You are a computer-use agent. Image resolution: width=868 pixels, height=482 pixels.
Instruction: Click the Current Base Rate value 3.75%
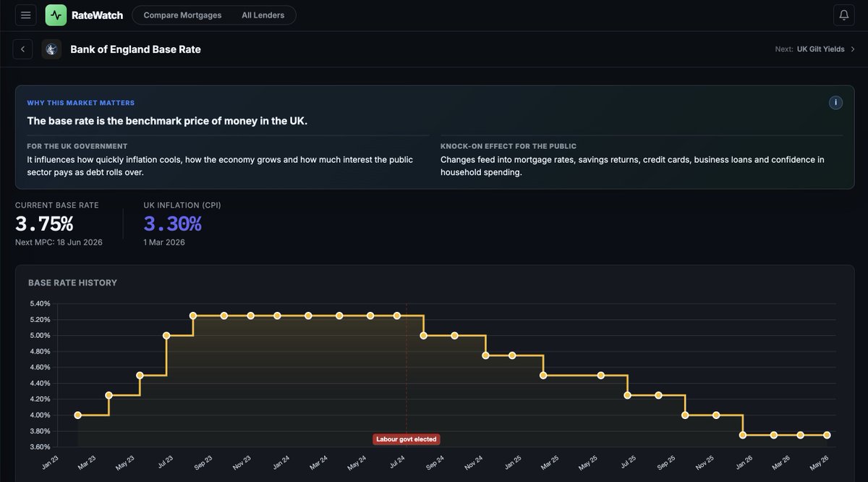(44, 224)
